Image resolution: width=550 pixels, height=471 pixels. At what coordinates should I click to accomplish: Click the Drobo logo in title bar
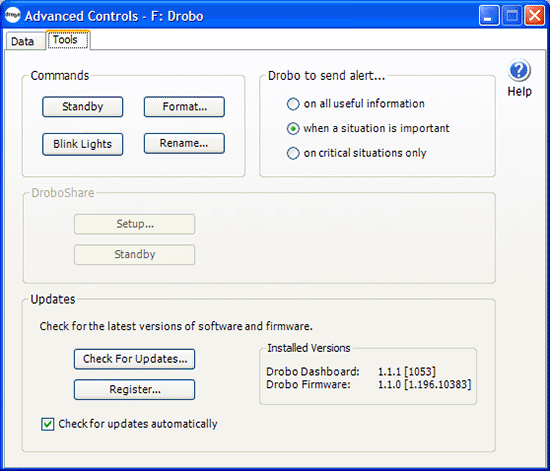click(13, 15)
